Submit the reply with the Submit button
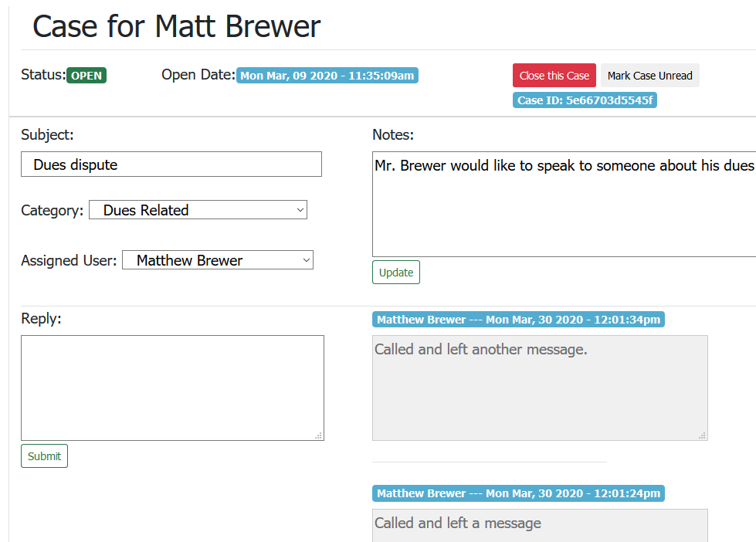Image resolution: width=756 pixels, height=542 pixels. 44,456
